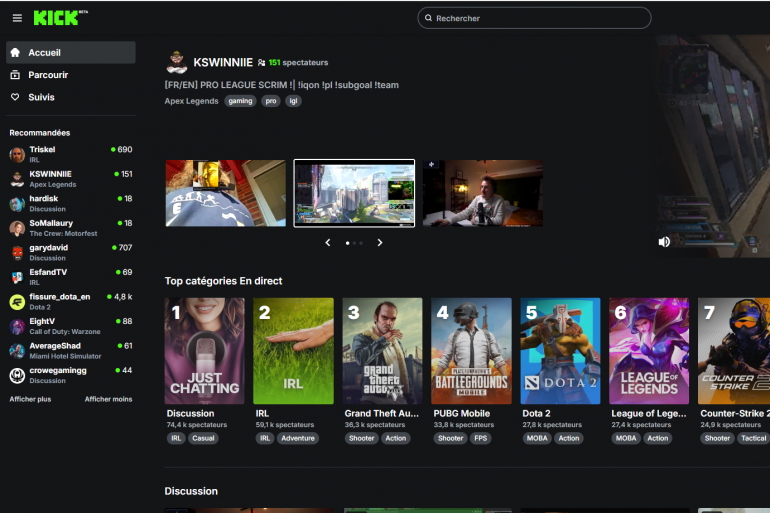
Task: Expand recommended list with Afficher plus
Action: [30, 399]
